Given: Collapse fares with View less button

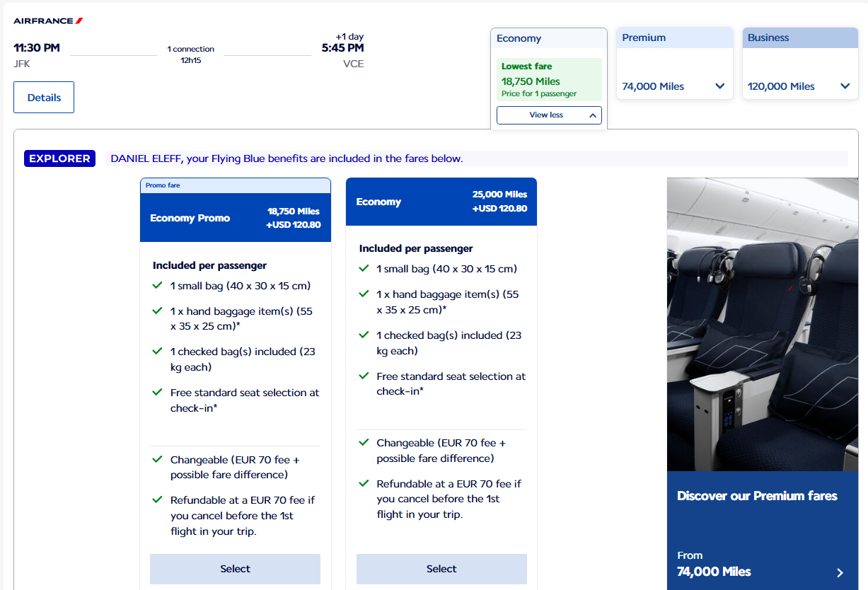Looking at the screenshot, I should click(x=549, y=115).
